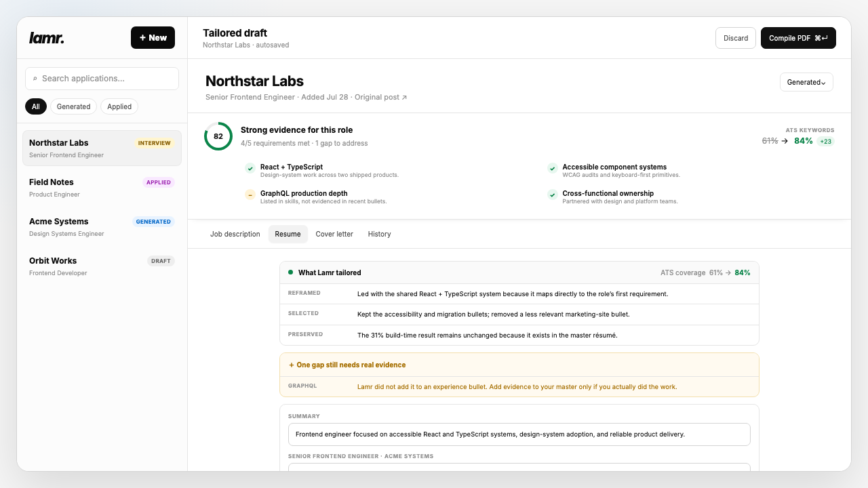Click the One gap still needs real evidence banner
Image resolution: width=868 pixels, height=488 pixels.
(x=519, y=365)
